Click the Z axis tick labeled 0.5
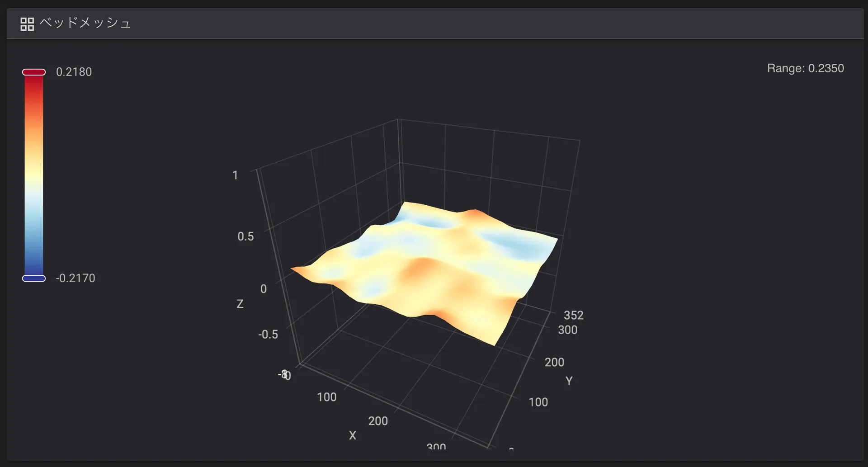Viewport: 868px width, 467px height. coord(245,236)
